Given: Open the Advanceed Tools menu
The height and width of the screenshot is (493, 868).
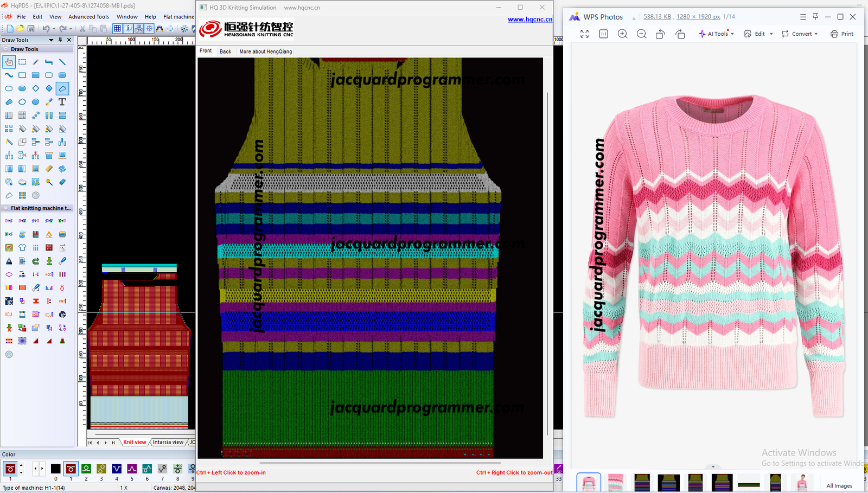Looking at the screenshot, I should tap(88, 17).
